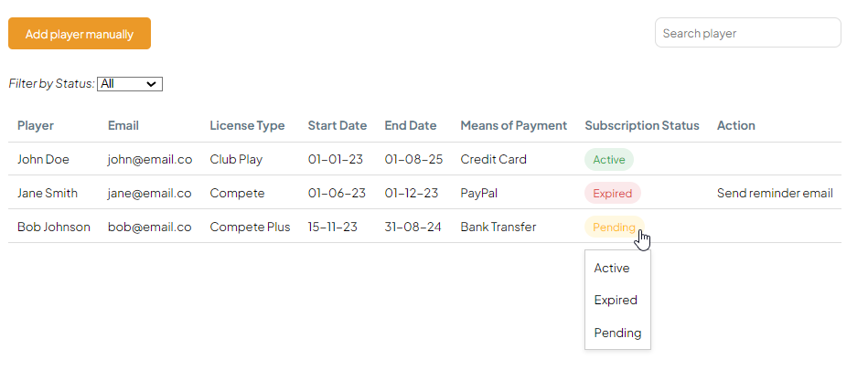Select the License Type column header
This screenshot has width=868, height=381.
[x=247, y=125]
